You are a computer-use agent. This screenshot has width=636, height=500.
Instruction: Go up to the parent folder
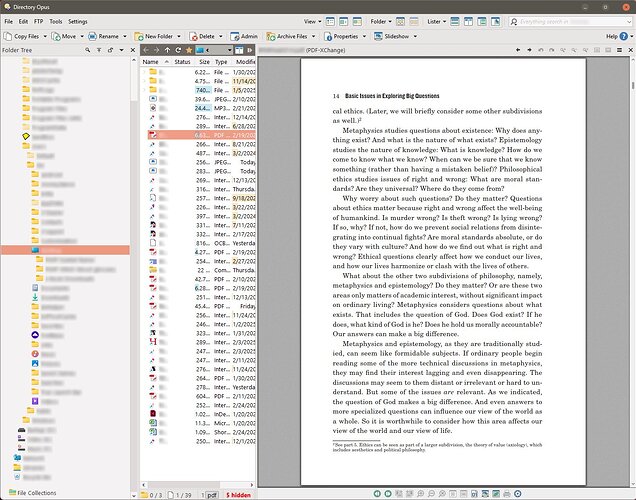(x=168, y=50)
